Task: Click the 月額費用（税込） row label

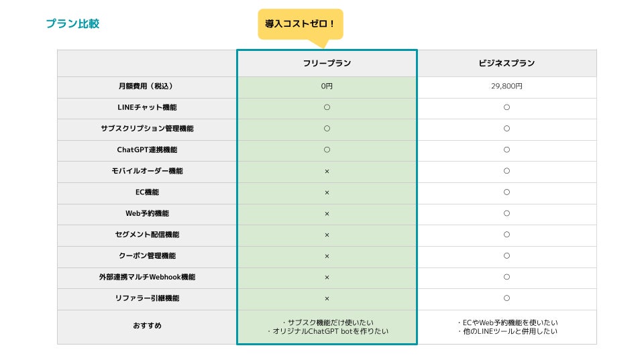Action: pyautogui.click(x=146, y=86)
